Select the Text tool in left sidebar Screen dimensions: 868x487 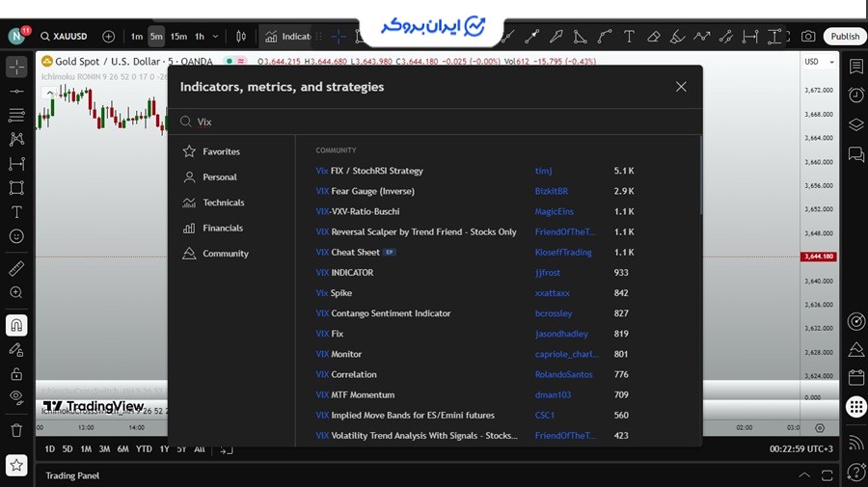tap(16, 212)
